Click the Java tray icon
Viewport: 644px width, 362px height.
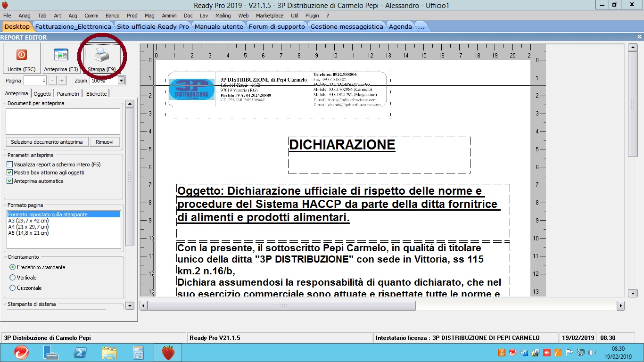point(502,353)
